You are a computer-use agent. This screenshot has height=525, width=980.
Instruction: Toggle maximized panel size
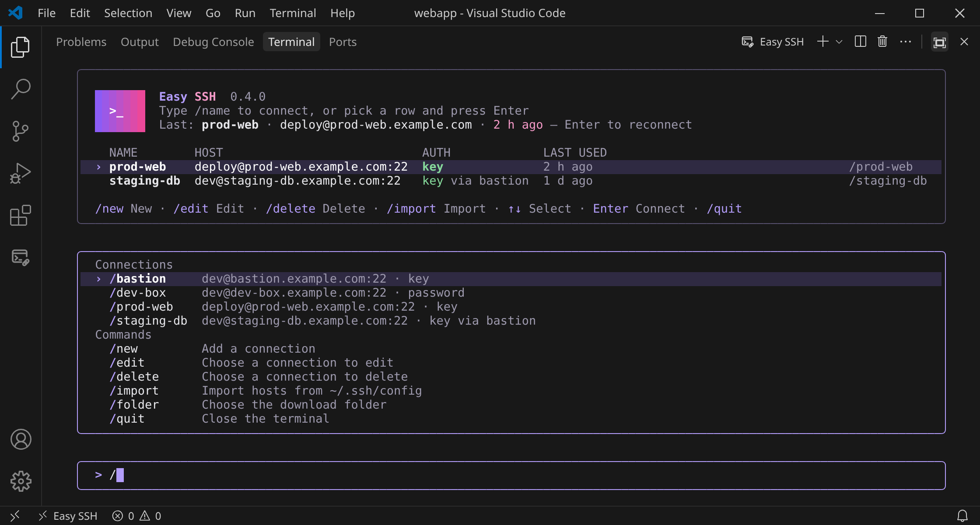click(x=940, y=42)
